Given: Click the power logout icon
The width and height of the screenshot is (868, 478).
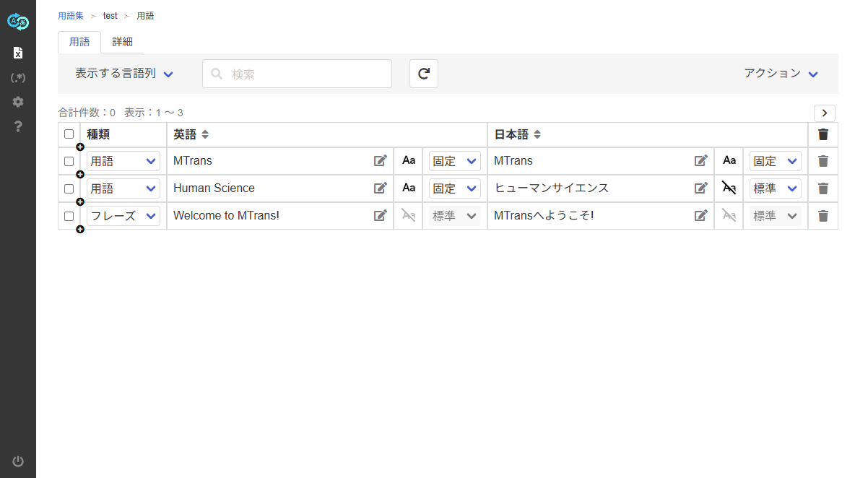Looking at the screenshot, I should point(18,461).
